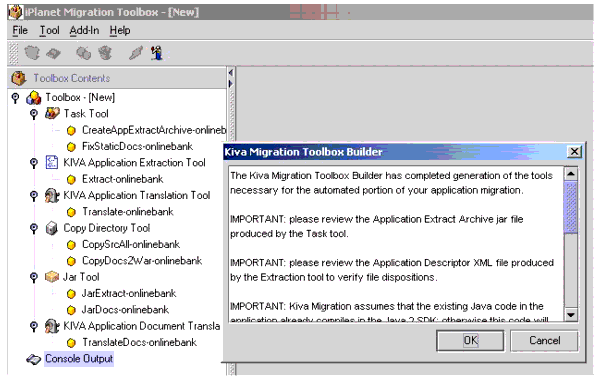
Task: Click the yellow icon beside JarDocs-onlinebank
Action: tap(71, 310)
